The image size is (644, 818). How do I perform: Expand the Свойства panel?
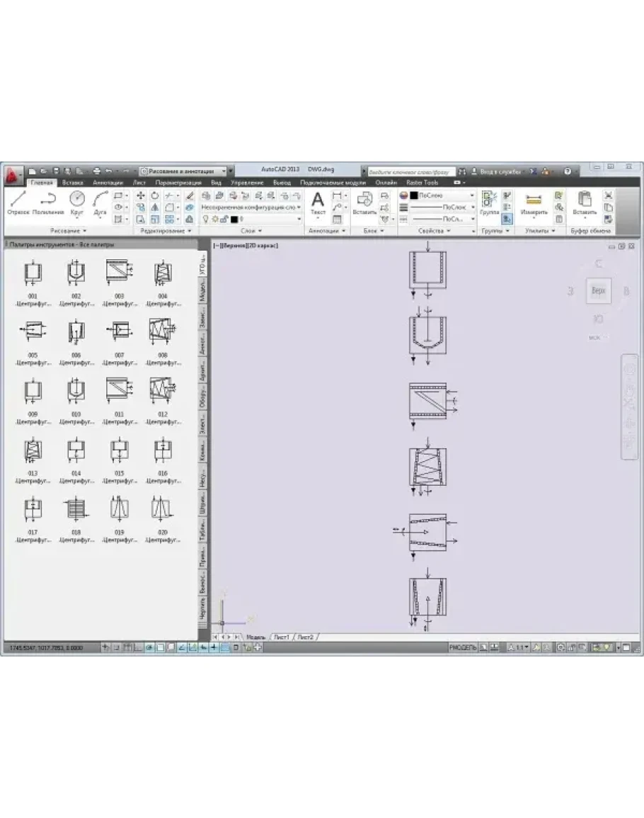434,231
